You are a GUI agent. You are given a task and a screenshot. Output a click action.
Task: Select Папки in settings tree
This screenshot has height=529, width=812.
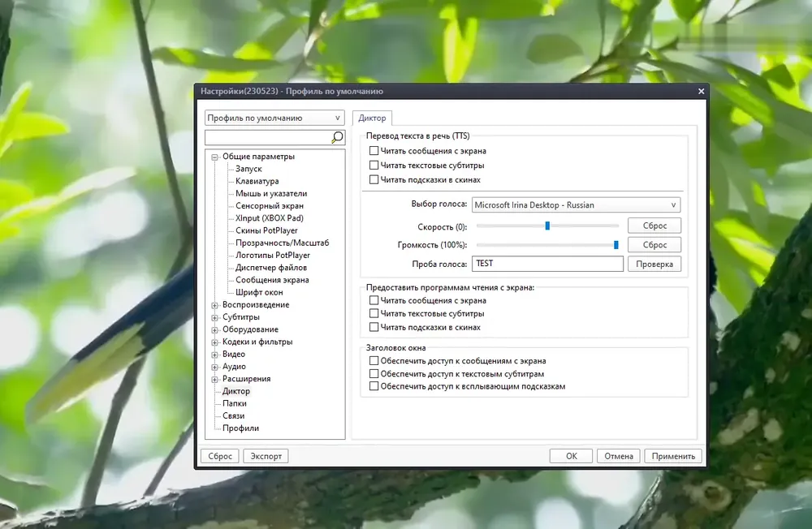click(234, 404)
